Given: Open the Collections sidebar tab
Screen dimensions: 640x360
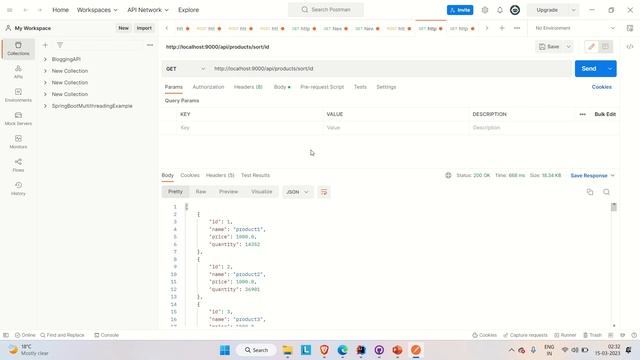Looking at the screenshot, I should (18, 48).
